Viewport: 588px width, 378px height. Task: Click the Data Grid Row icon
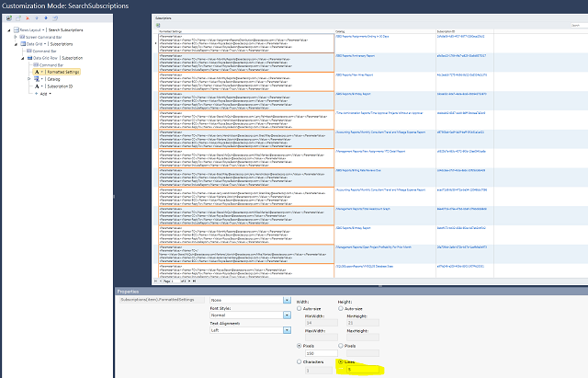[30, 58]
